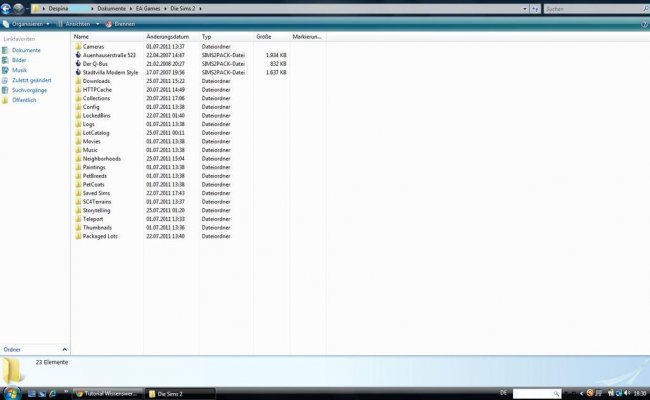Click the Dokumente icon in Linkfavoriten
Screen dimensions: 650x400
[5, 50]
